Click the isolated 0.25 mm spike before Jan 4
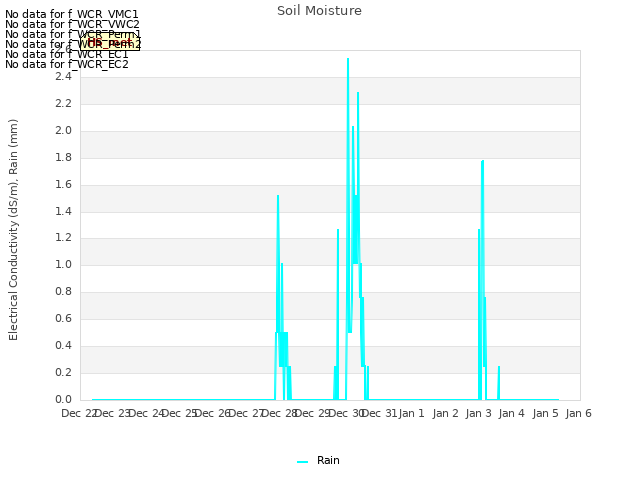Viewport: 640px width, 480px height. [499, 367]
